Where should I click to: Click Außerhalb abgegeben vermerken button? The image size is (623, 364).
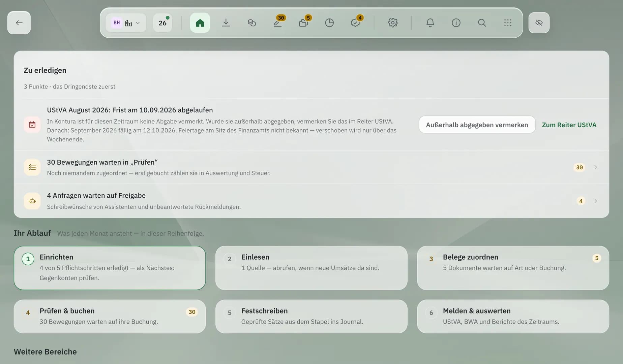click(477, 125)
